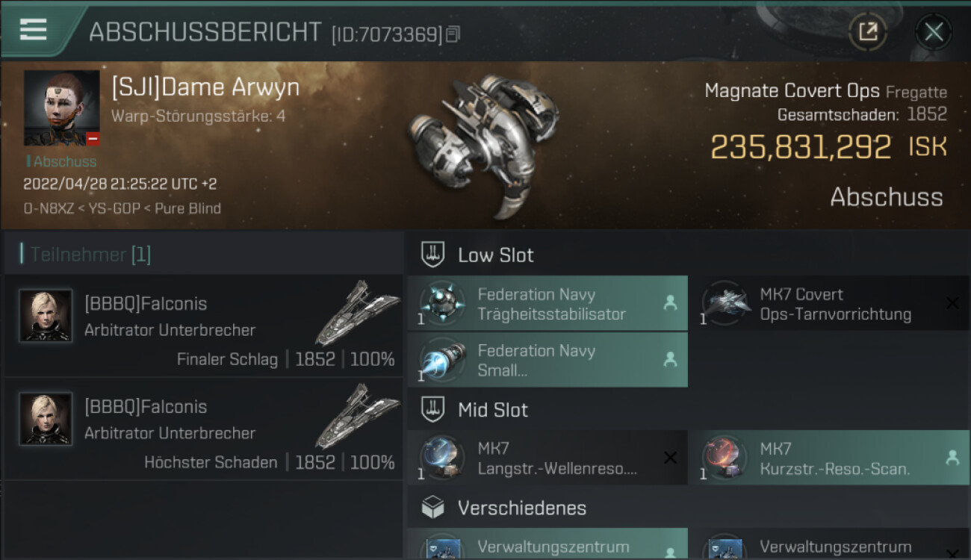
Task: Open Falconis Finaler Schlag participant entry
Action: tap(203, 326)
